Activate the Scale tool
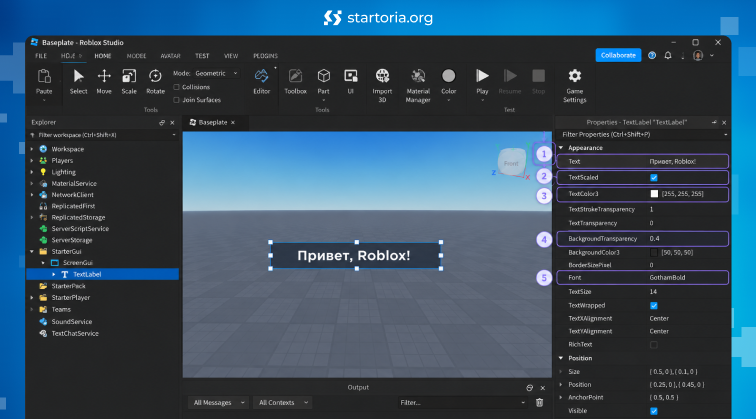Screen dimensions: 756x419 (129, 76)
